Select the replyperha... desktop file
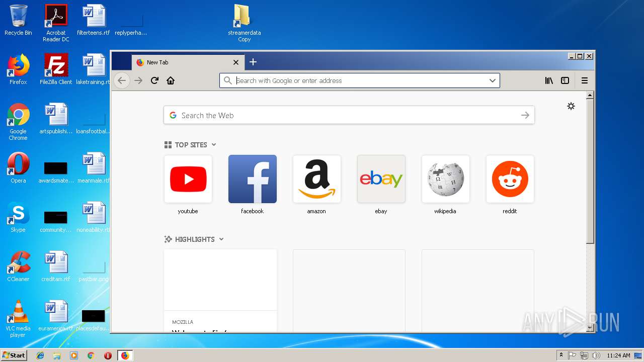This screenshot has width=644, height=362. [131, 25]
